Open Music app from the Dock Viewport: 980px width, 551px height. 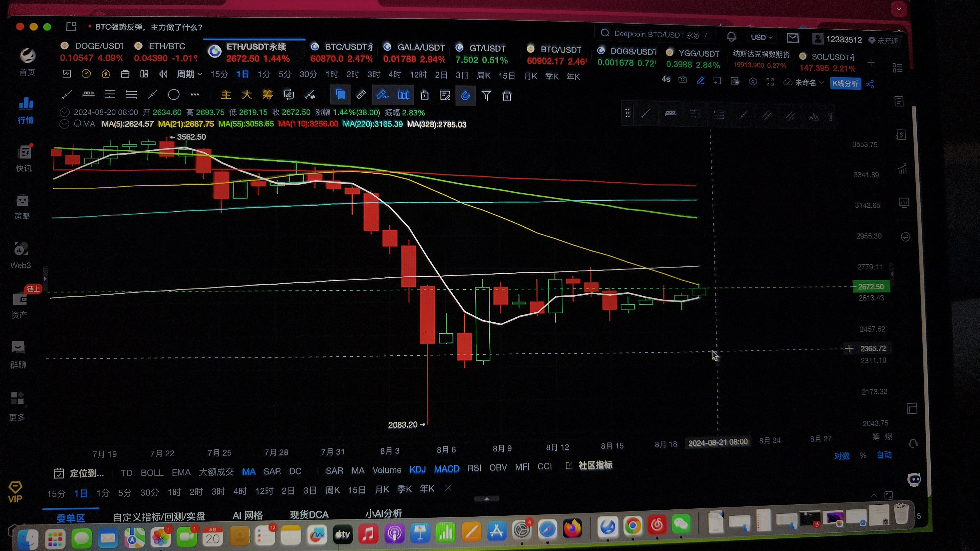pos(368,534)
